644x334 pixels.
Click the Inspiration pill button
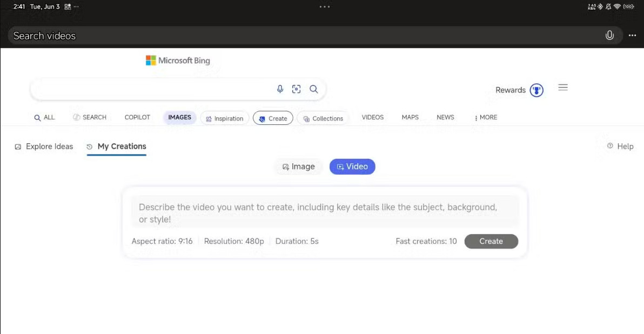pyautogui.click(x=225, y=118)
